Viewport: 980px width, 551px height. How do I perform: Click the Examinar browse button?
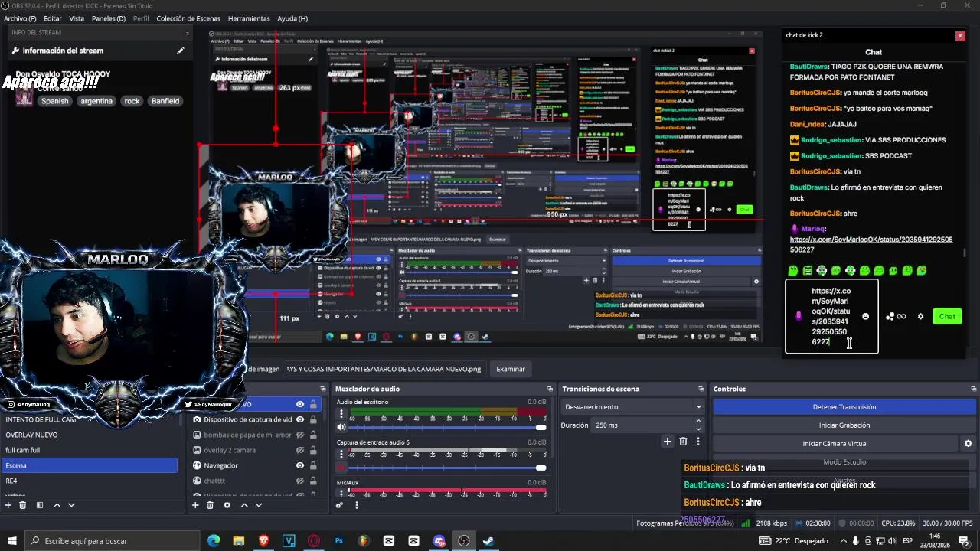point(511,369)
